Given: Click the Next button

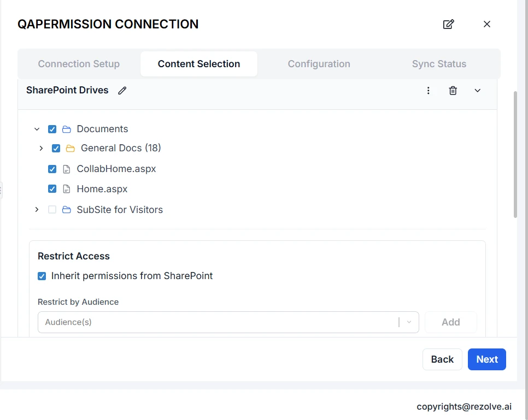Looking at the screenshot, I should [x=486, y=359].
